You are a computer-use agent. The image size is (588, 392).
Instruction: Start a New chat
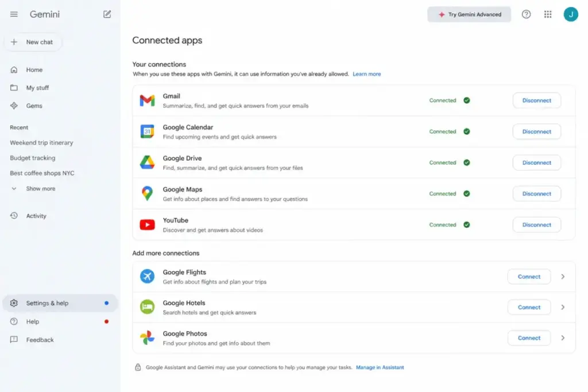point(33,42)
